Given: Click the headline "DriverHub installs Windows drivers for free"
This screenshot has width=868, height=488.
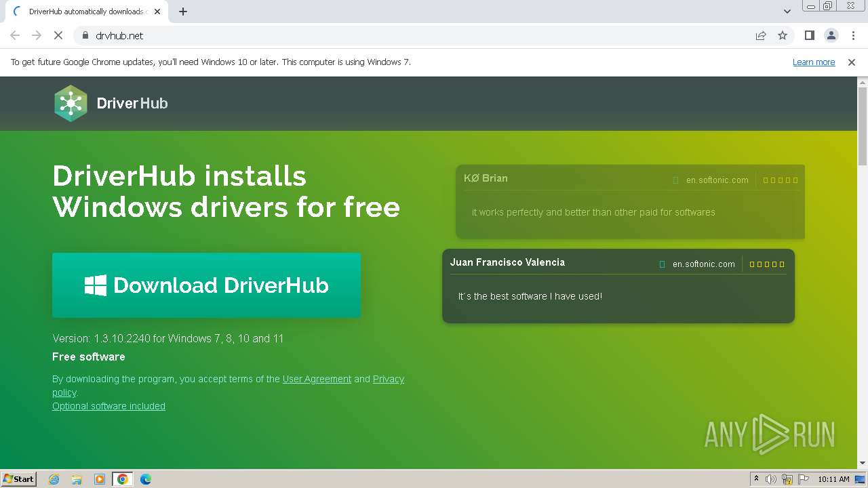Looking at the screenshot, I should pyautogui.click(x=226, y=191).
